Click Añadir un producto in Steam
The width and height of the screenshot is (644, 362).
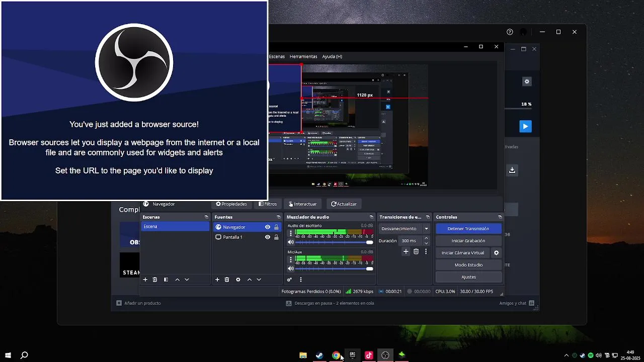point(138,303)
